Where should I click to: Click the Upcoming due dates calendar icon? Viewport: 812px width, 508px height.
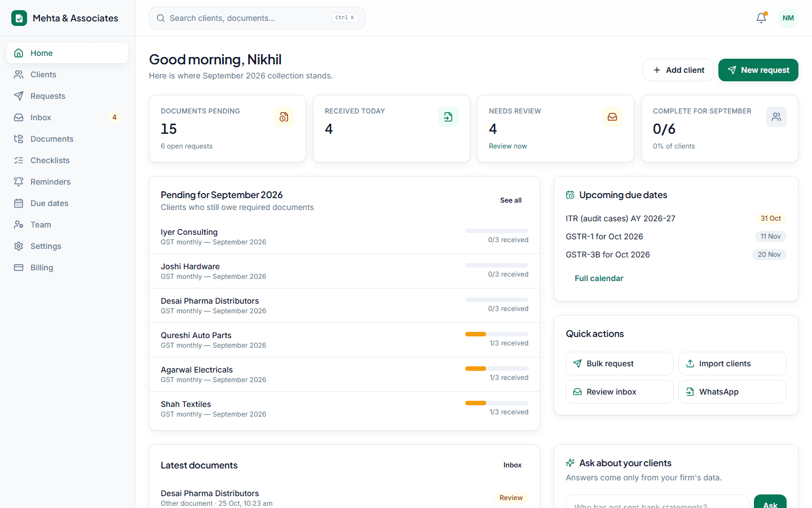tap(570, 195)
